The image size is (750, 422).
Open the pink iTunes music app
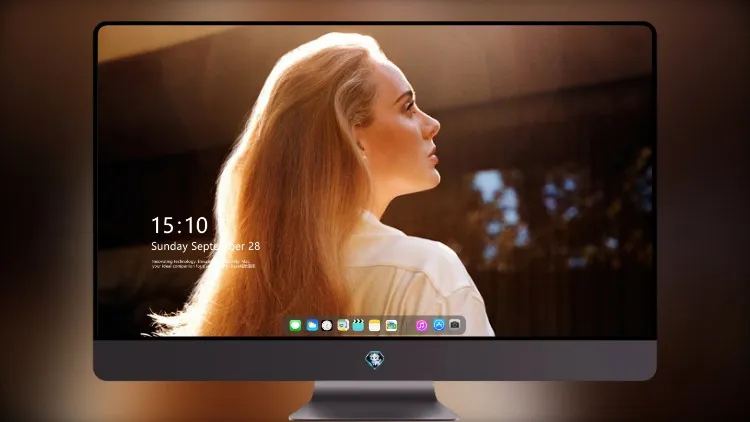point(421,326)
